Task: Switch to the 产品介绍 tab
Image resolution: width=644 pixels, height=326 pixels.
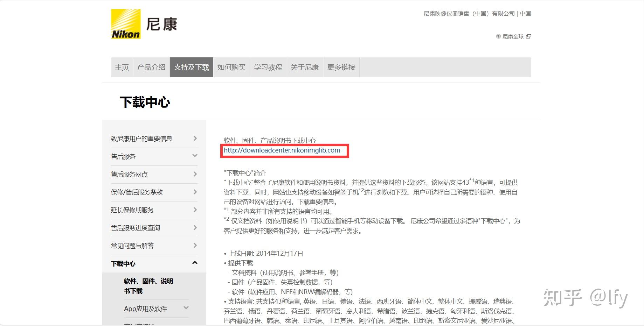Action: (151, 67)
